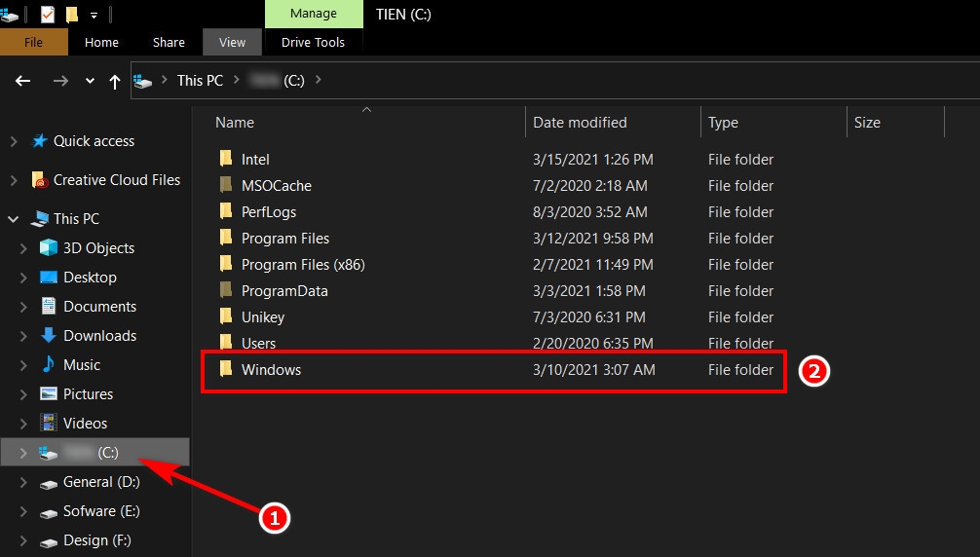Sort by Date modified column header

(x=580, y=123)
